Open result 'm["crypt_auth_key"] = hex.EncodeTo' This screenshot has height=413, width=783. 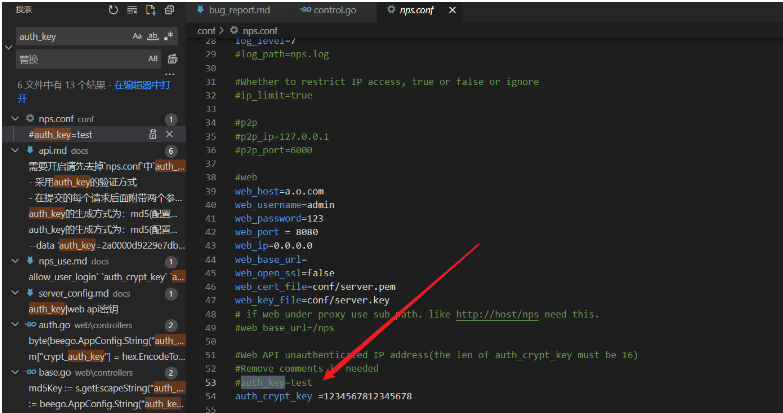point(107,357)
